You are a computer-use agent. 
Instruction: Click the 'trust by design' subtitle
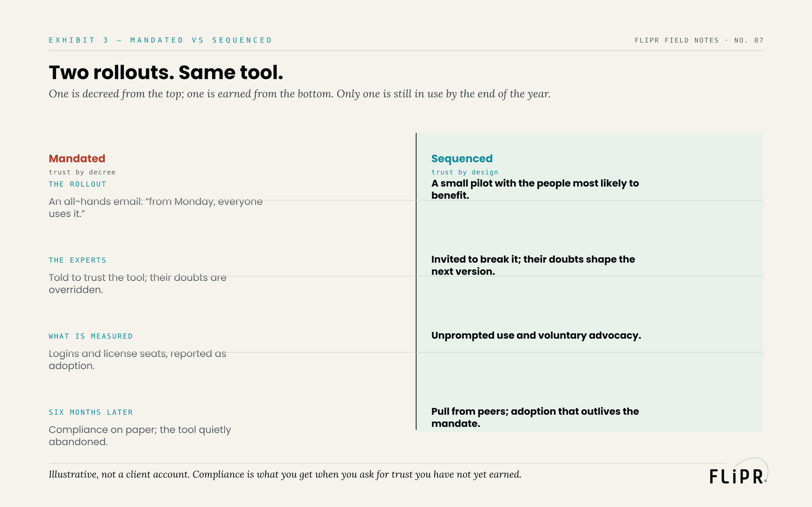click(x=465, y=172)
